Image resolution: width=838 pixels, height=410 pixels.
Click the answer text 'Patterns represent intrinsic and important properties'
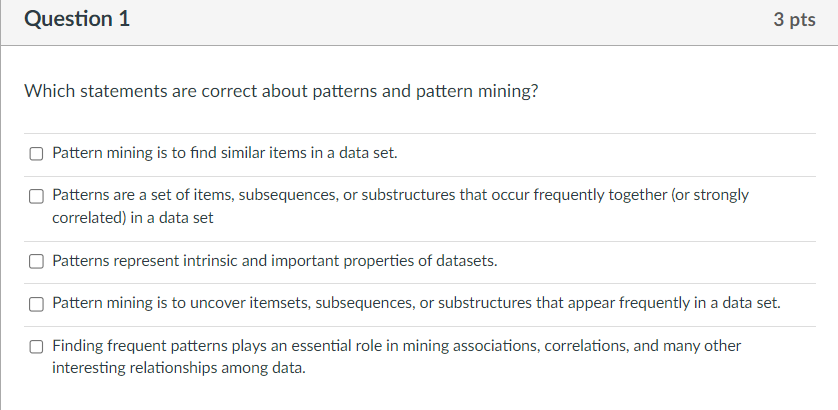[x=274, y=262]
